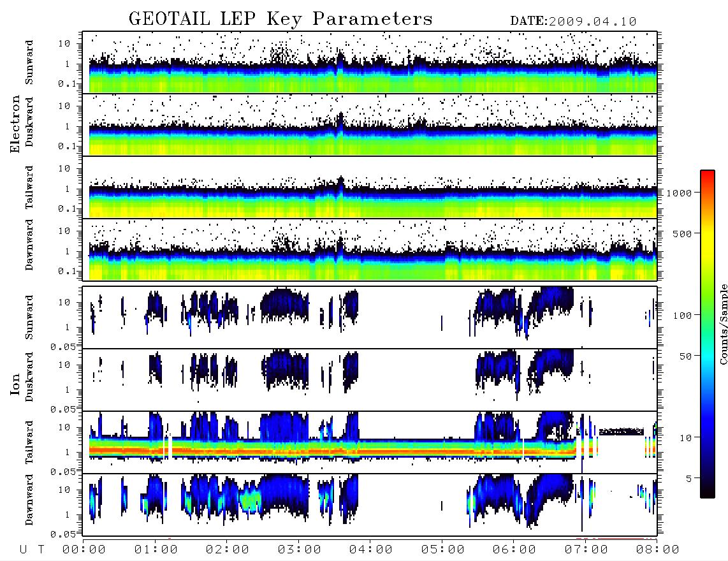This screenshot has height=561, width=728.
Task: Click the Electron Tailward panel label
Action: 29,187
